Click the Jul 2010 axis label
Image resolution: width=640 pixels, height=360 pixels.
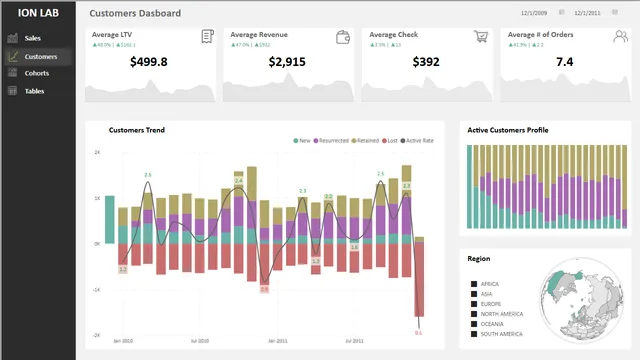(200, 341)
